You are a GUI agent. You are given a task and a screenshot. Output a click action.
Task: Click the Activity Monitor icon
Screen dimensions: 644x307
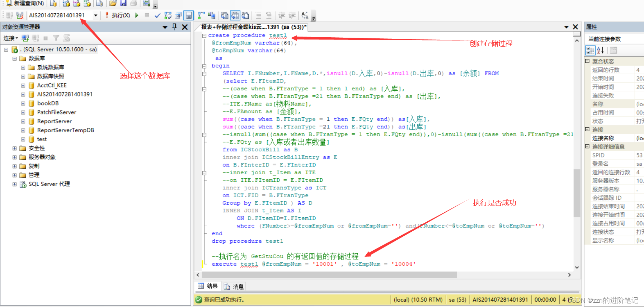146,3
